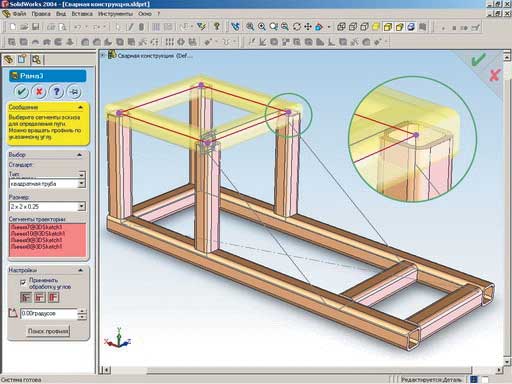Click the yellow question Help icon
Viewport: 512px width, 384px height.
[216, 26]
